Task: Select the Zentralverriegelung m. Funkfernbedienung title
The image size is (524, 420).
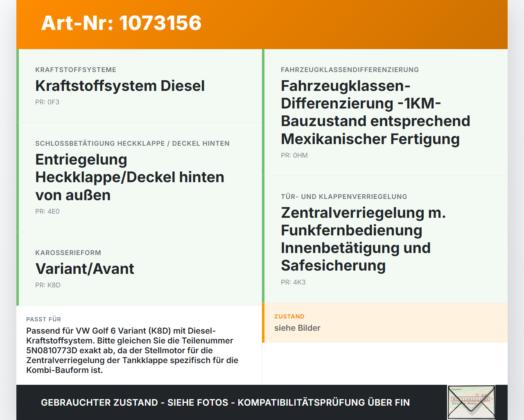Action: [x=363, y=239]
